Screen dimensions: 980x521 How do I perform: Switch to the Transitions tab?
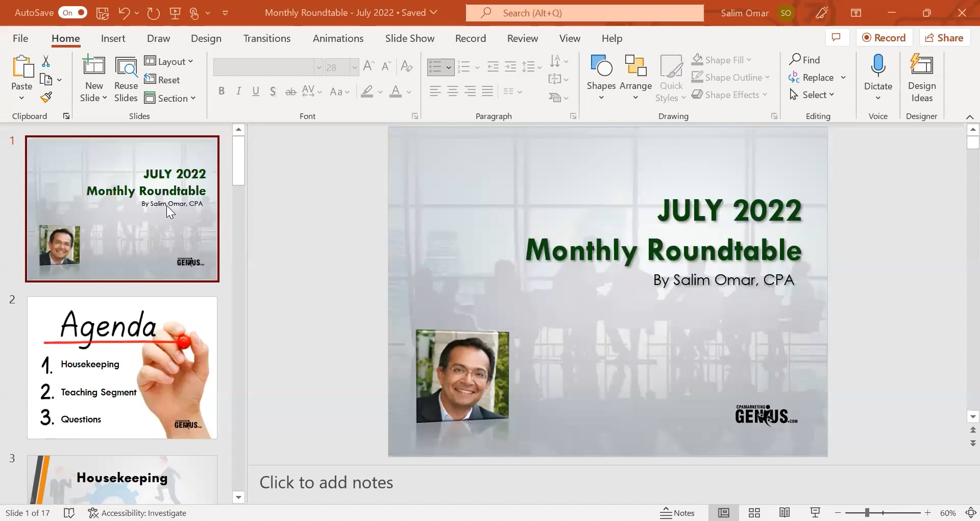[266, 38]
